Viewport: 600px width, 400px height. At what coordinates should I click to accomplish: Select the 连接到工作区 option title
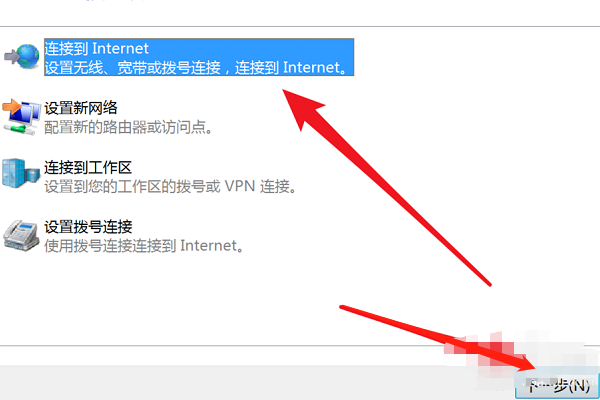(x=88, y=168)
